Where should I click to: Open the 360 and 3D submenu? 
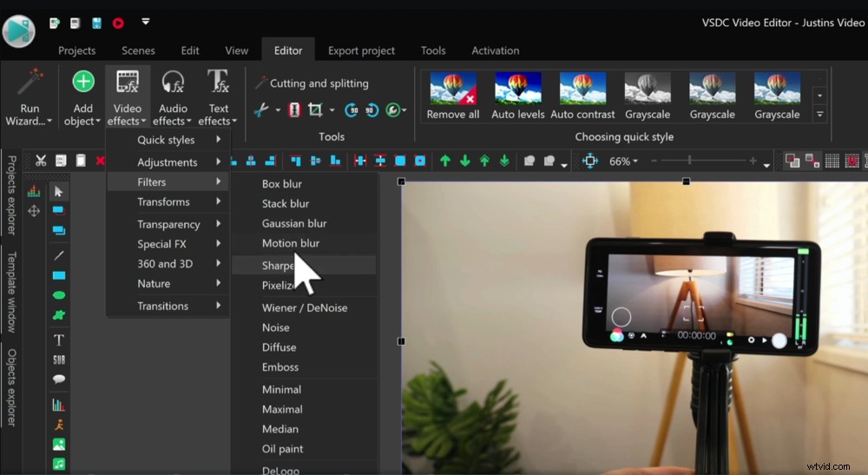(x=168, y=263)
